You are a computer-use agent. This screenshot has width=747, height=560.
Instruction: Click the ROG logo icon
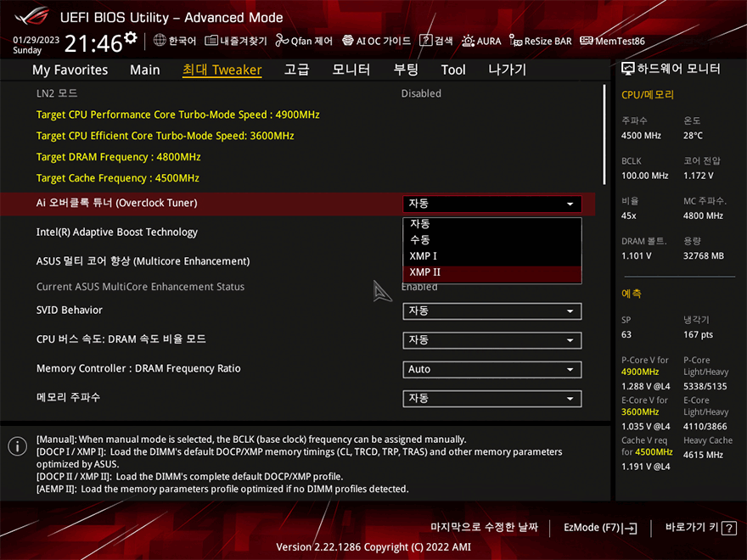click(x=32, y=17)
